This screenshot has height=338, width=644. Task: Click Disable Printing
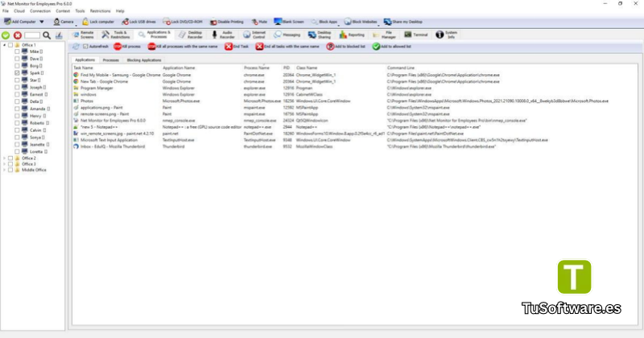[x=227, y=22]
